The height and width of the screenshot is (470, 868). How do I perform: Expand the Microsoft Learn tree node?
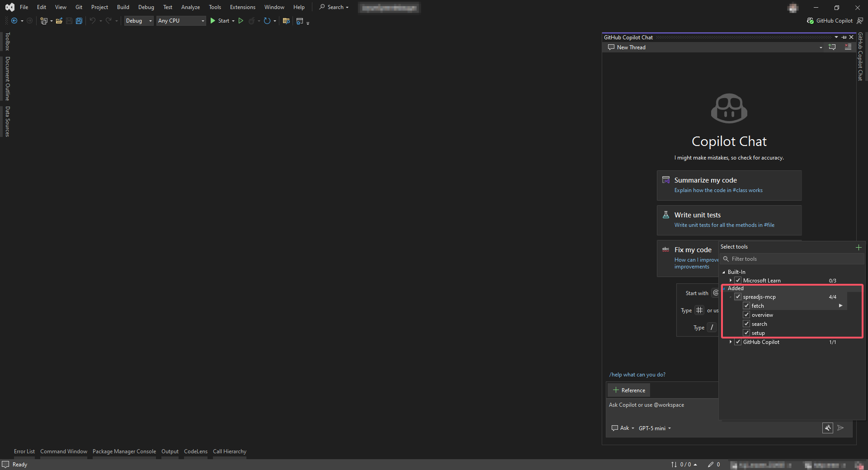pyautogui.click(x=731, y=280)
